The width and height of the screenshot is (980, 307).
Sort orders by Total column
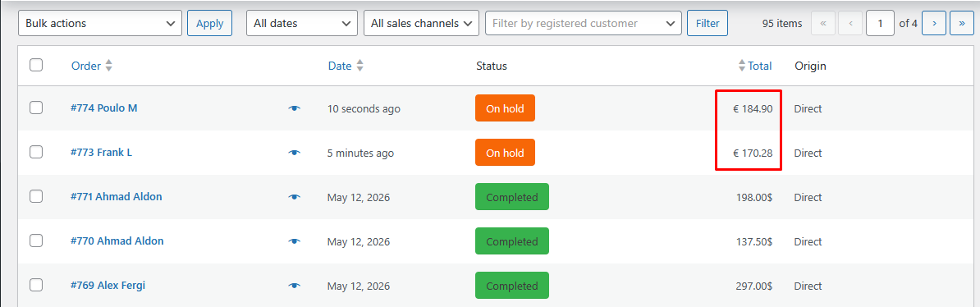click(x=755, y=66)
